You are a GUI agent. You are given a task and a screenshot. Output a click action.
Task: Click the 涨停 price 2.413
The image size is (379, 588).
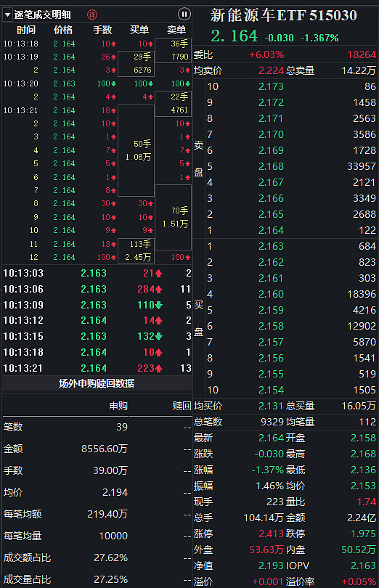point(271,534)
